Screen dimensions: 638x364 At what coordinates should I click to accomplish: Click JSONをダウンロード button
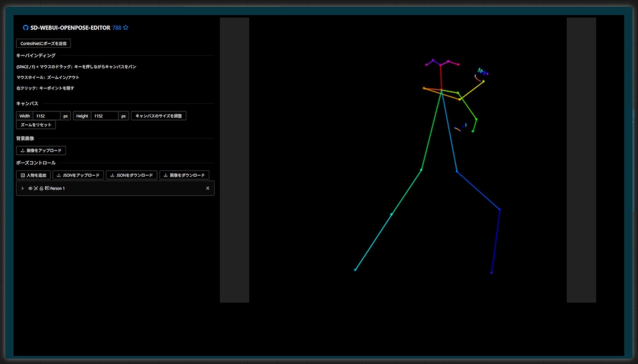131,175
